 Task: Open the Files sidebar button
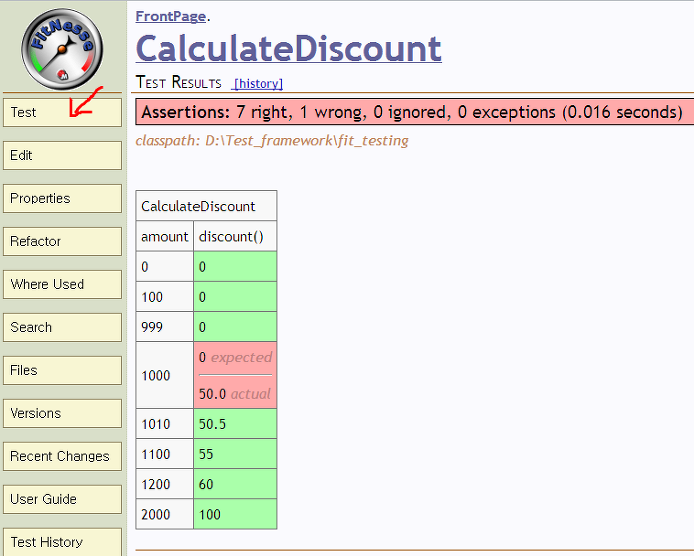coord(62,370)
